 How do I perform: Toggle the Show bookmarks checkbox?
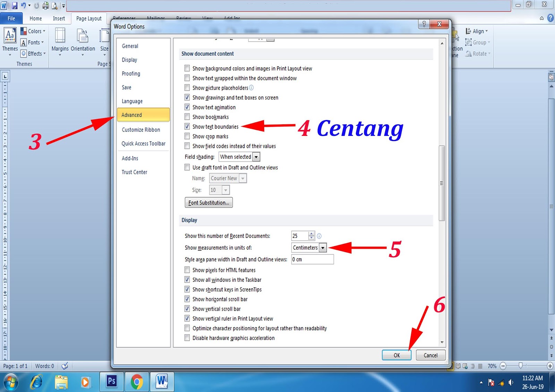pyautogui.click(x=187, y=117)
